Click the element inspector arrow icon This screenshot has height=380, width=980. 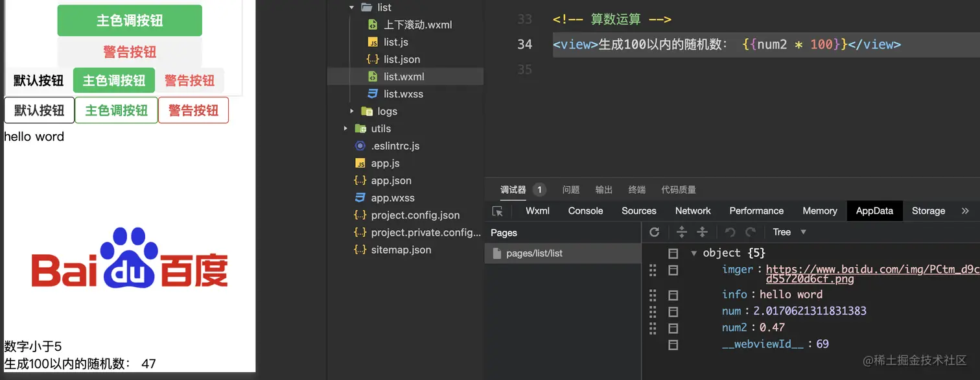point(496,210)
